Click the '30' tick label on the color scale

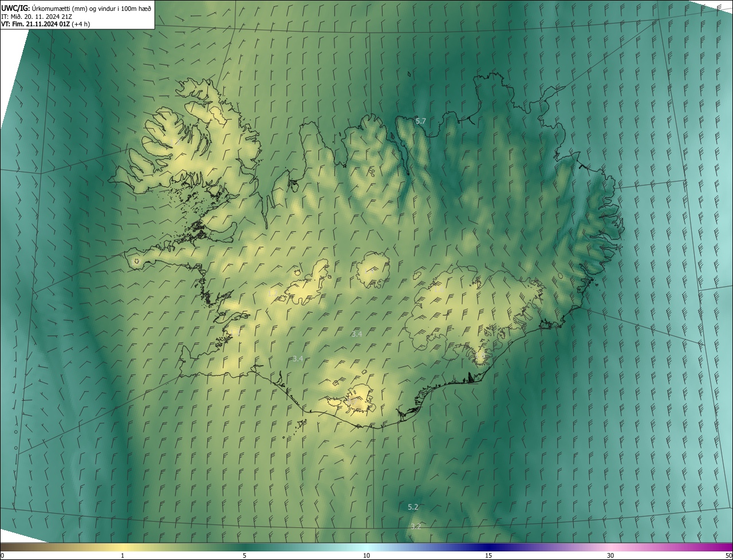point(610,556)
